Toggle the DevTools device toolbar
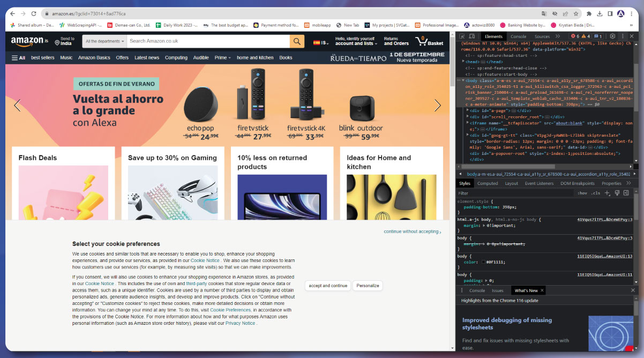The width and height of the screenshot is (644, 358). (x=471, y=36)
